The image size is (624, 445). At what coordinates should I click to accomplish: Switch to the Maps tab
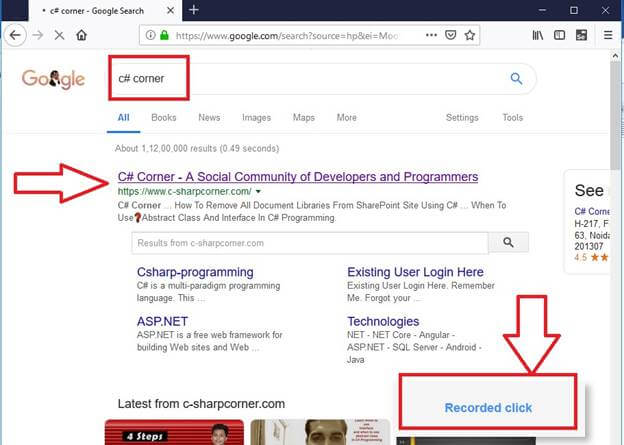[x=304, y=117]
